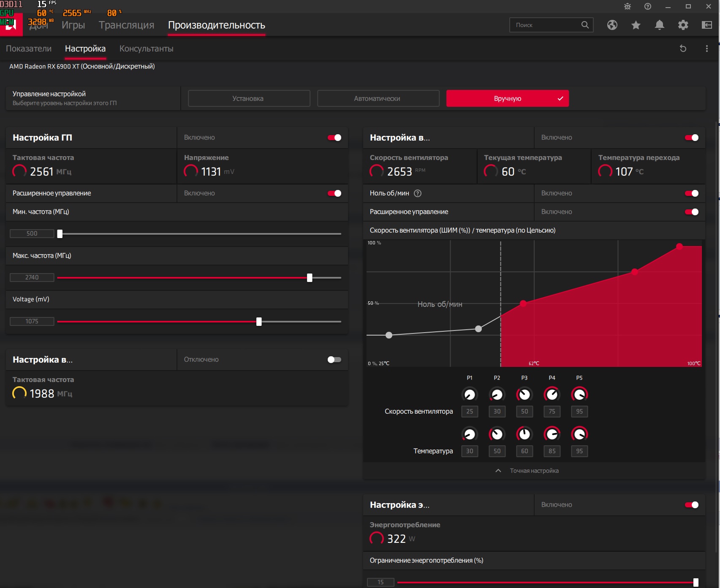Click the min frequency value box 500
The height and width of the screenshot is (588, 720).
tap(32, 234)
